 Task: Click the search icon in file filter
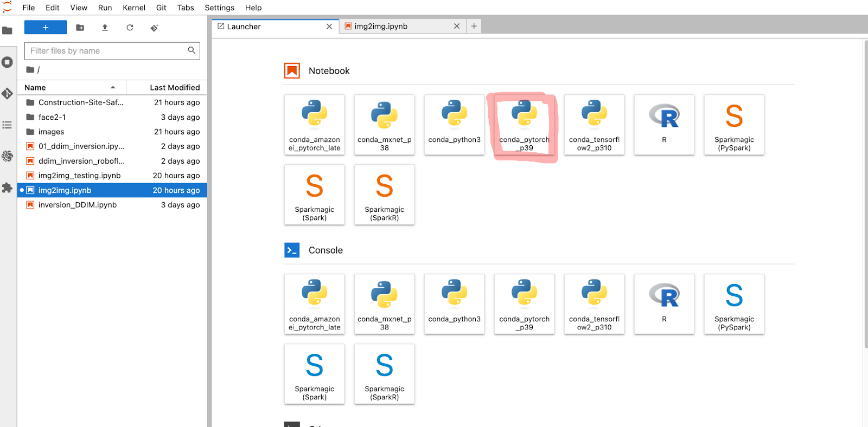point(192,50)
